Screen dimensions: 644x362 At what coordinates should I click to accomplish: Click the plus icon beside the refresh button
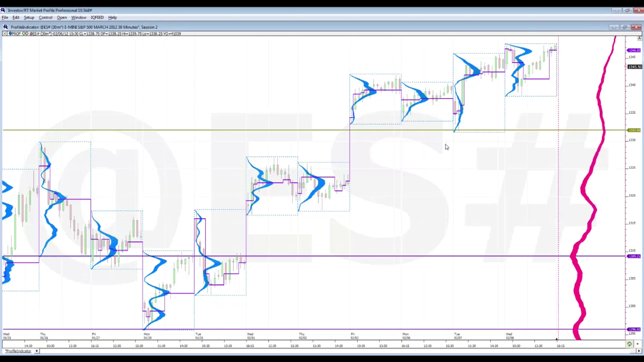638,344
